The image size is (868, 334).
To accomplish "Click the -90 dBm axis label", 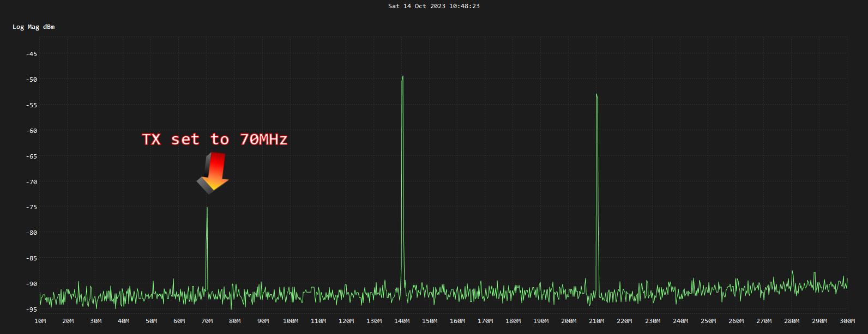I will click(32, 284).
